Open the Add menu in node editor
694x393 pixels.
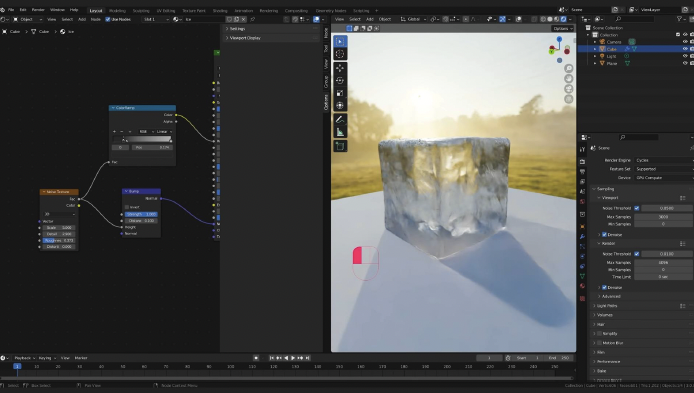82,19
